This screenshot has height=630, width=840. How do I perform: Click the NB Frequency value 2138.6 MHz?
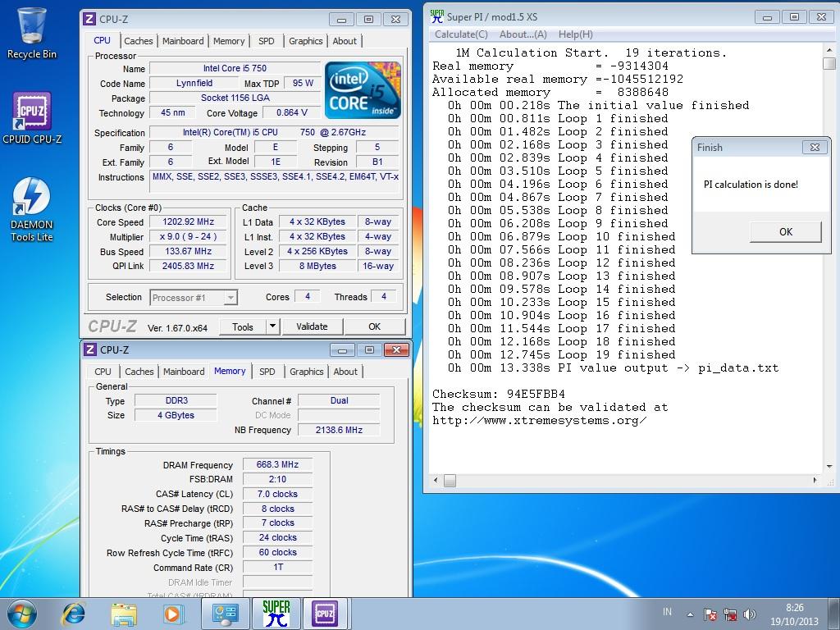pos(339,430)
